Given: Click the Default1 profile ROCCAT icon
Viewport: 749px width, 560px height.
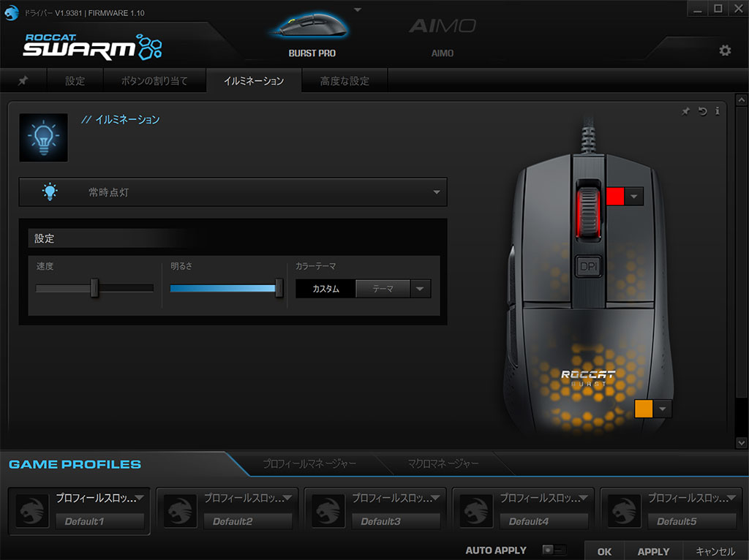Looking at the screenshot, I should 32,511.
